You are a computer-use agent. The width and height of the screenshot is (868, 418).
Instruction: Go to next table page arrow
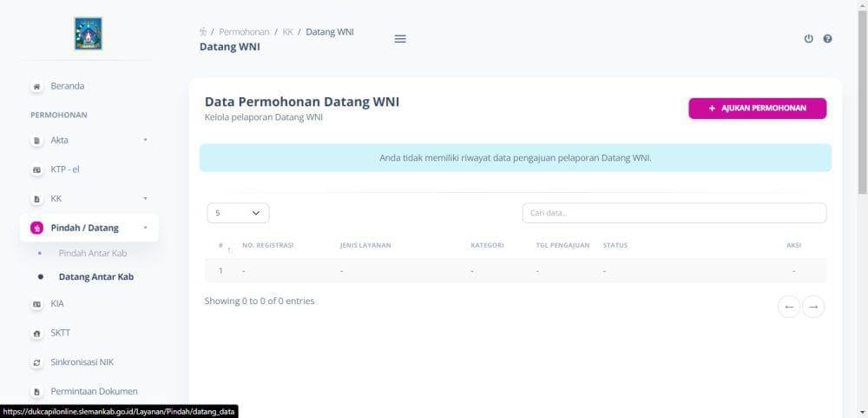click(x=813, y=307)
